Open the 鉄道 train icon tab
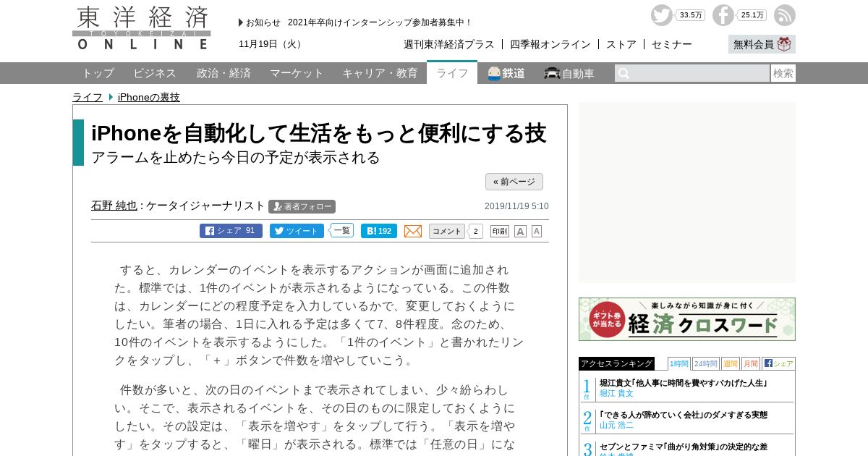The image size is (868, 456). [x=506, y=73]
